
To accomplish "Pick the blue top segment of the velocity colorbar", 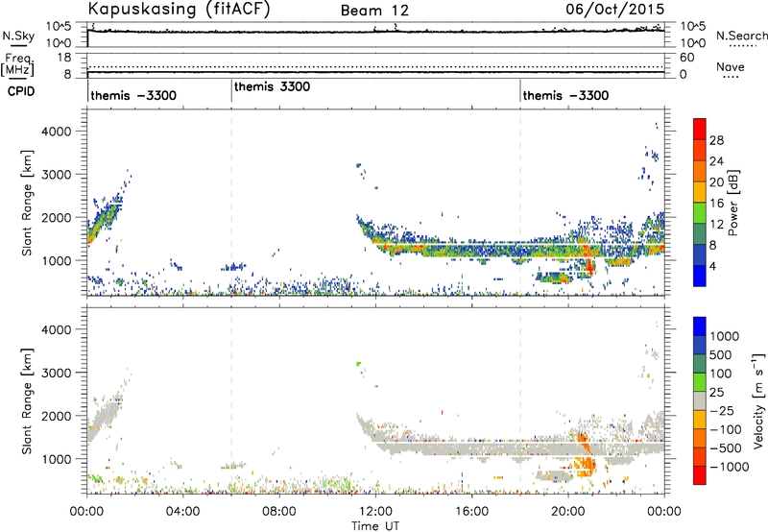I will 700,326.
